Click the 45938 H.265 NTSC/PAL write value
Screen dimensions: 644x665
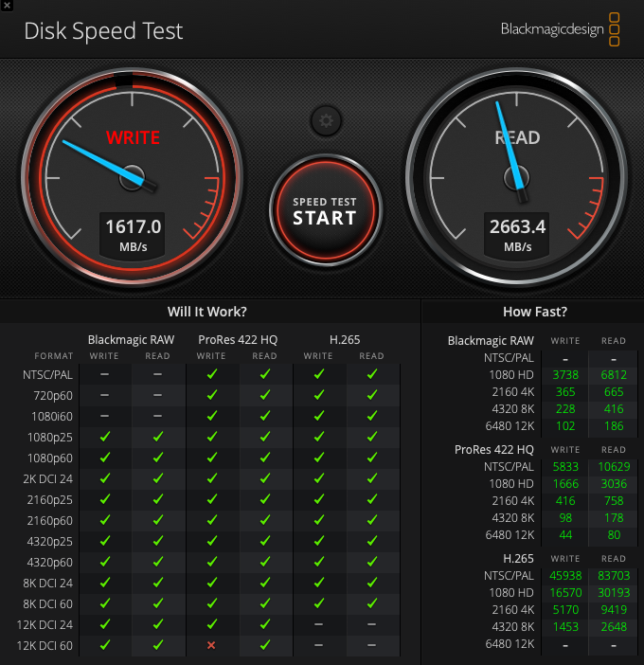[x=565, y=576]
